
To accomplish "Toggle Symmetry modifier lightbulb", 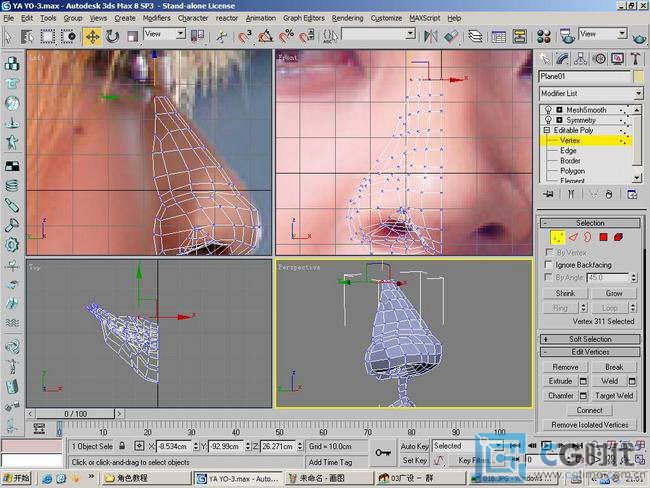I will coord(548,120).
